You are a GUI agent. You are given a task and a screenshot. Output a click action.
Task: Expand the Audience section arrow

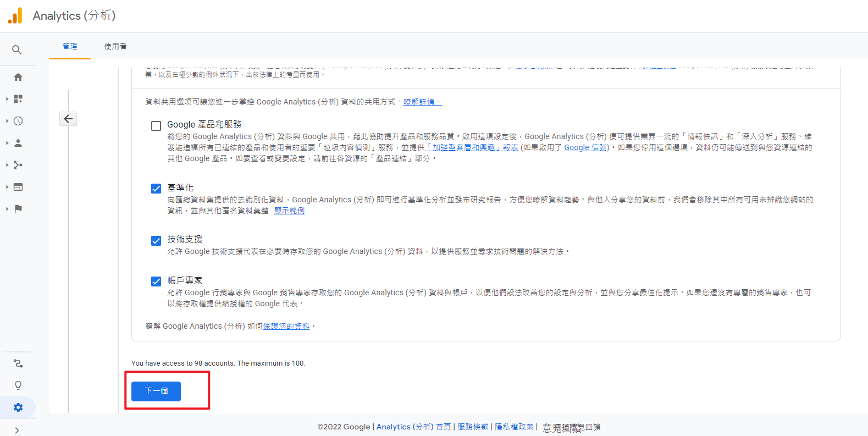[x=7, y=143]
